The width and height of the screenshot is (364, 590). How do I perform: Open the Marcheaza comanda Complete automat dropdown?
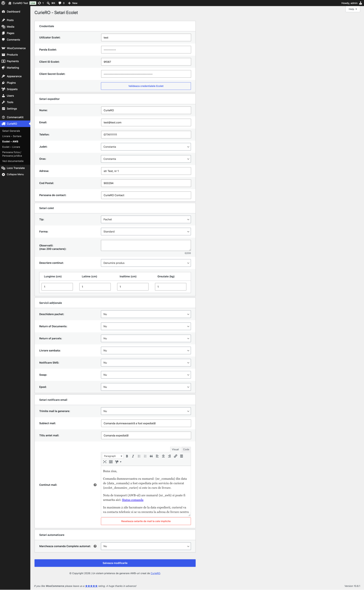click(x=146, y=546)
